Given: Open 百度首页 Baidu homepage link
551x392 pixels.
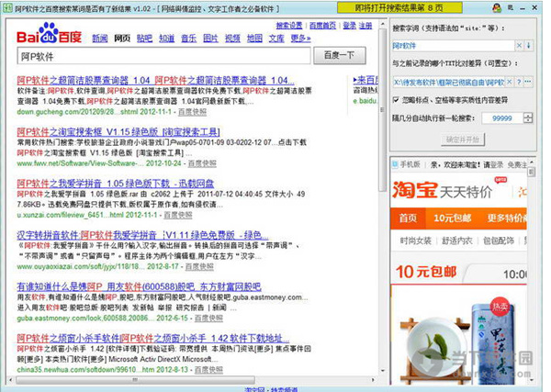Looking at the screenshot, I should coord(322,26).
